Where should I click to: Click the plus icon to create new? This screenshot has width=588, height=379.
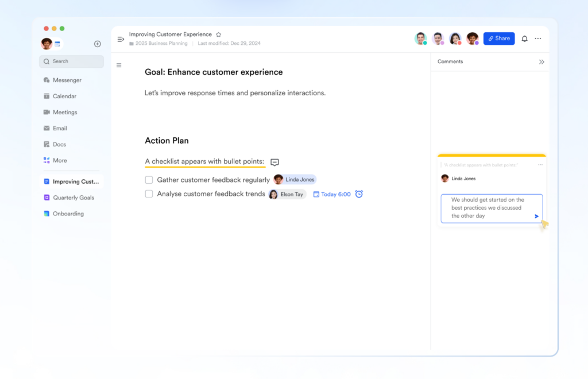point(98,44)
